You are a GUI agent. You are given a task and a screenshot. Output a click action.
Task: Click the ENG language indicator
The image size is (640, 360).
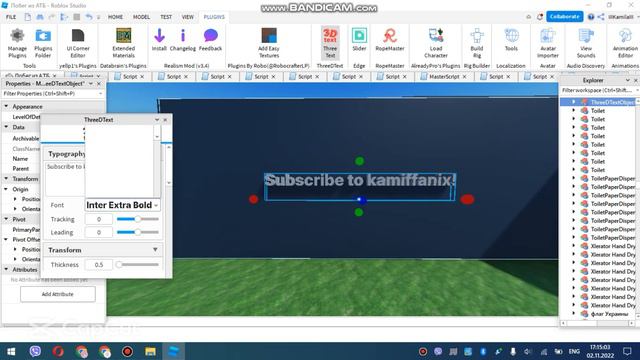574,351
